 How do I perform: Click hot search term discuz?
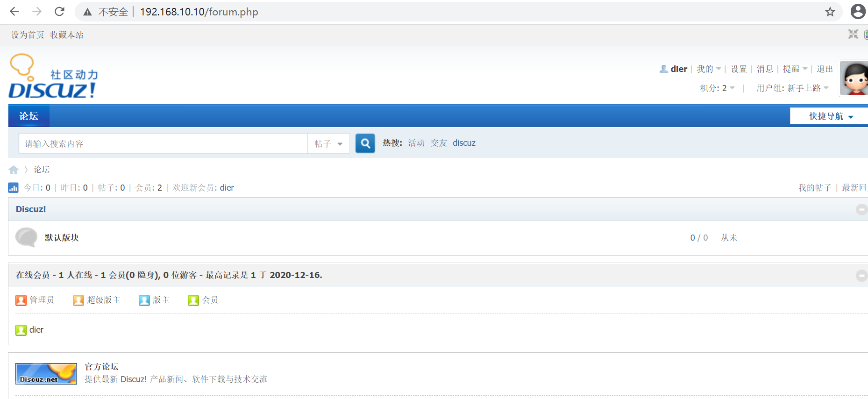coord(464,143)
